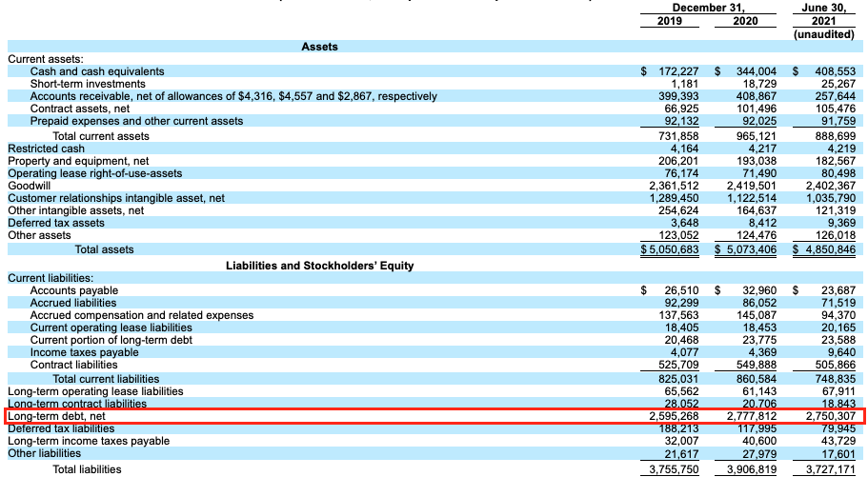
Task: Click the Total liabilities 2021 value 3,727,171
Action: (x=826, y=469)
